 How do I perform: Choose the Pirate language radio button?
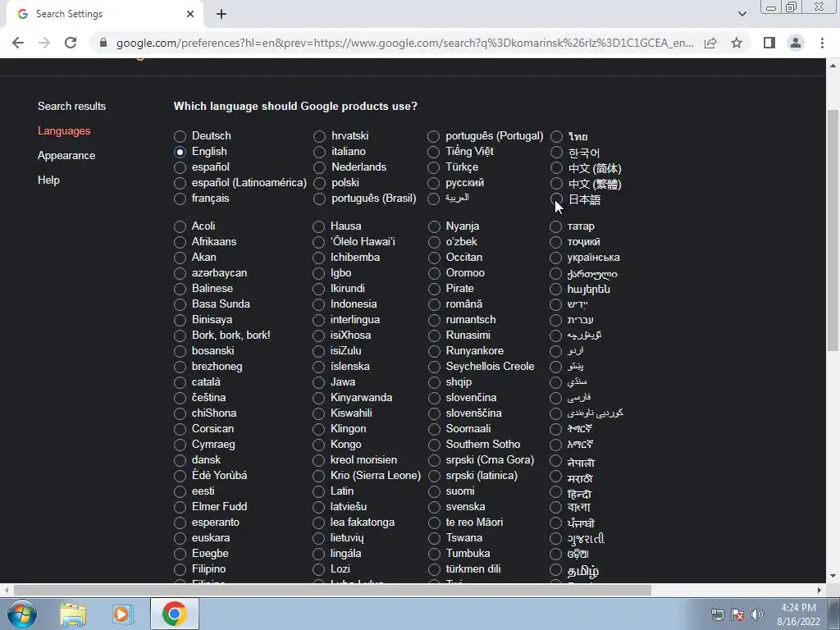pos(434,289)
